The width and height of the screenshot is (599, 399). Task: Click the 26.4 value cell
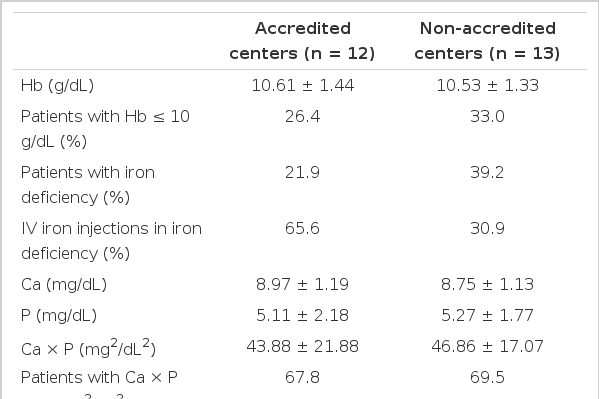pyautogui.click(x=302, y=116)
